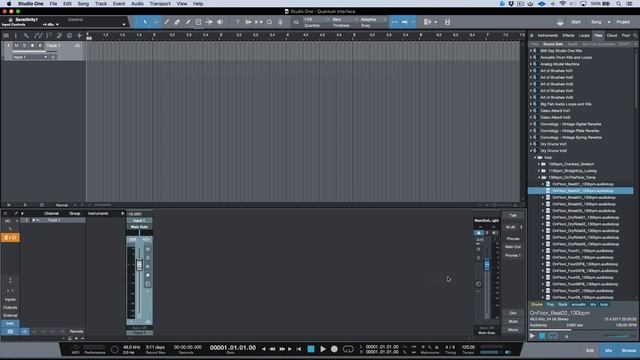Mute Track 1 with the M button
The width and height of the screenshot is (640, 360).
[x=16, y=46]
